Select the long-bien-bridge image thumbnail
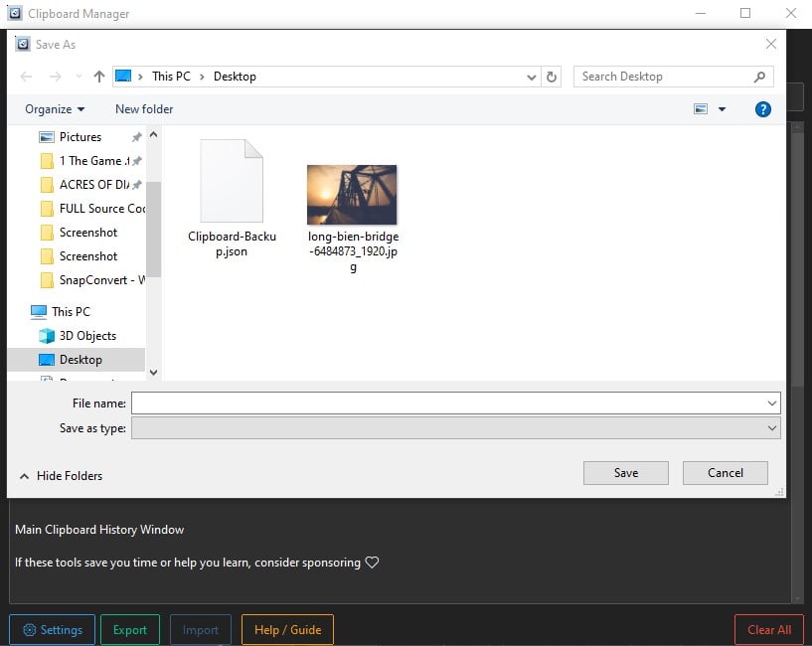The height and width of the screenshot is (646, 812). (352, 194)
